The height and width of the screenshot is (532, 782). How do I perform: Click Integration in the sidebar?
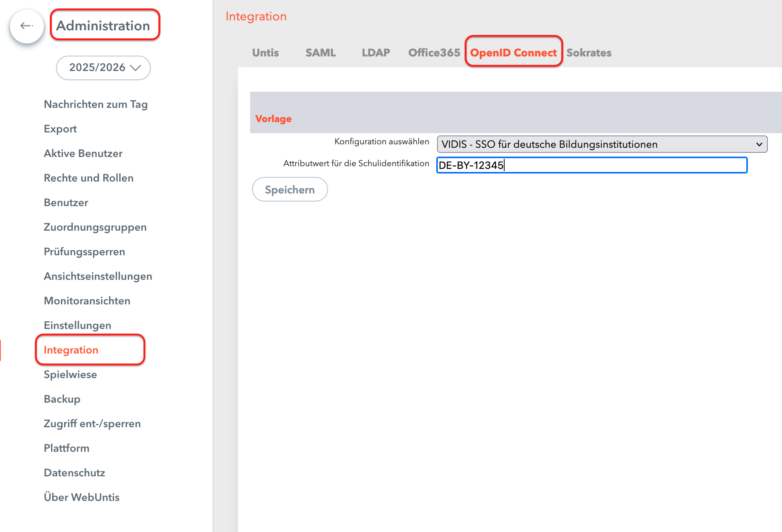click(x=71, y=350)
